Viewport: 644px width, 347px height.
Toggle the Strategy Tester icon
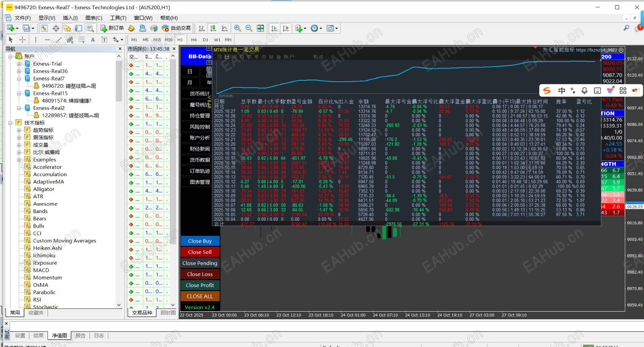coord(90,28)
